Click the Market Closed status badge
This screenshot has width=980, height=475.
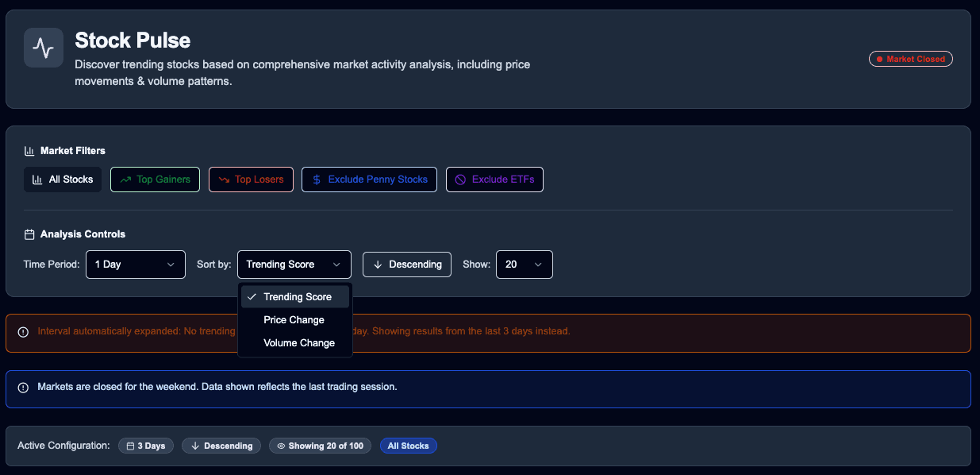(x=910, y=58)
